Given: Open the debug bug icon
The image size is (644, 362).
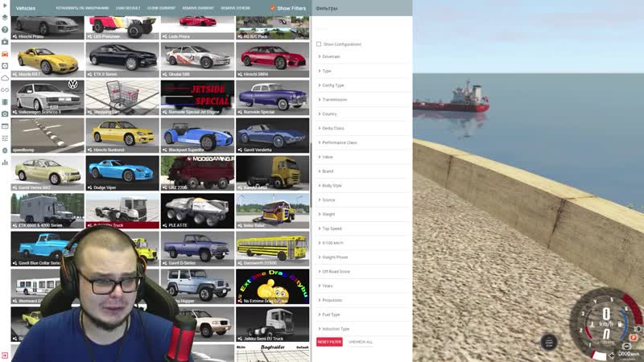Looking at the screenshot, I should click(x=5, y=150).
